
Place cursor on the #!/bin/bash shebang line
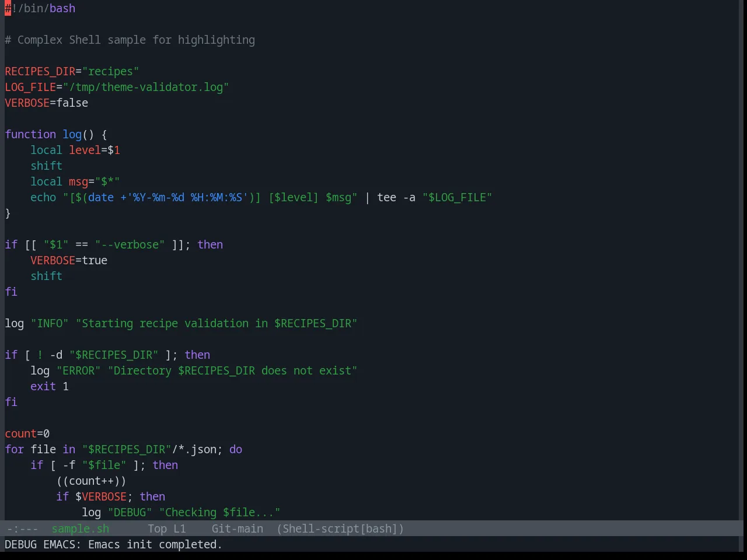[x=40, y=8]
